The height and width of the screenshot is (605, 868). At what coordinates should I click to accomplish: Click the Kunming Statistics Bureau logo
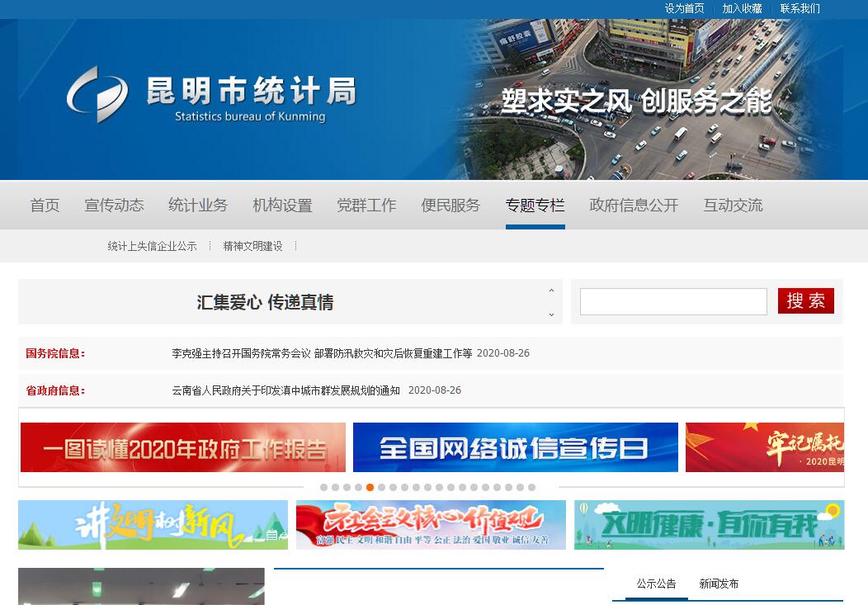point(97,94)
